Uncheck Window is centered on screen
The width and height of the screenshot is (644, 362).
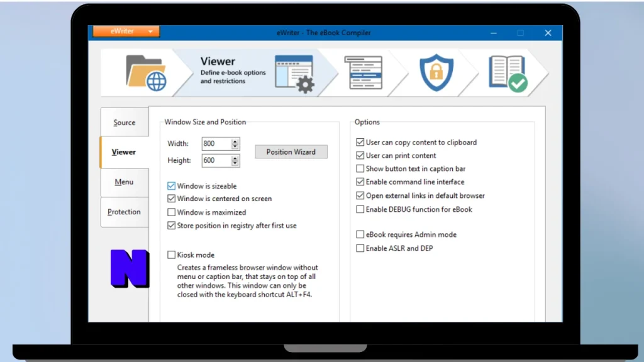tap(171, 199)
